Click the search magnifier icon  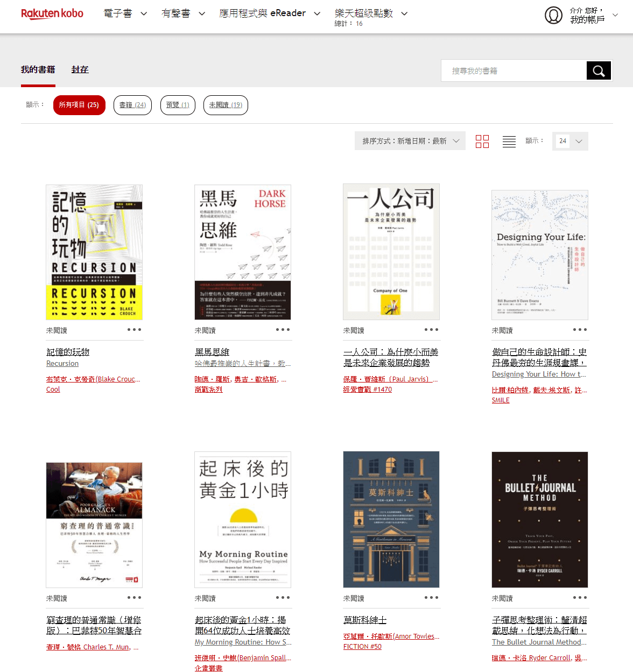(598, 70)
